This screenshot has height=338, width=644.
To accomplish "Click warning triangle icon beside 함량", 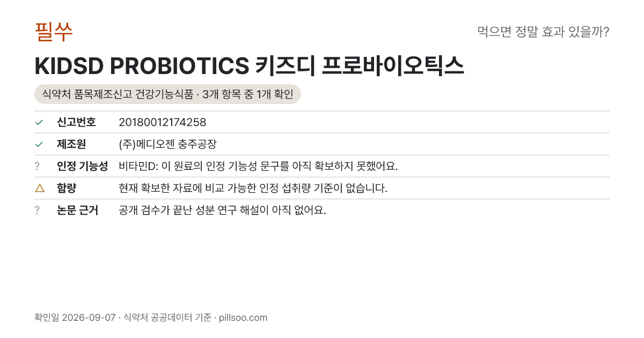I will click(39, 188).
